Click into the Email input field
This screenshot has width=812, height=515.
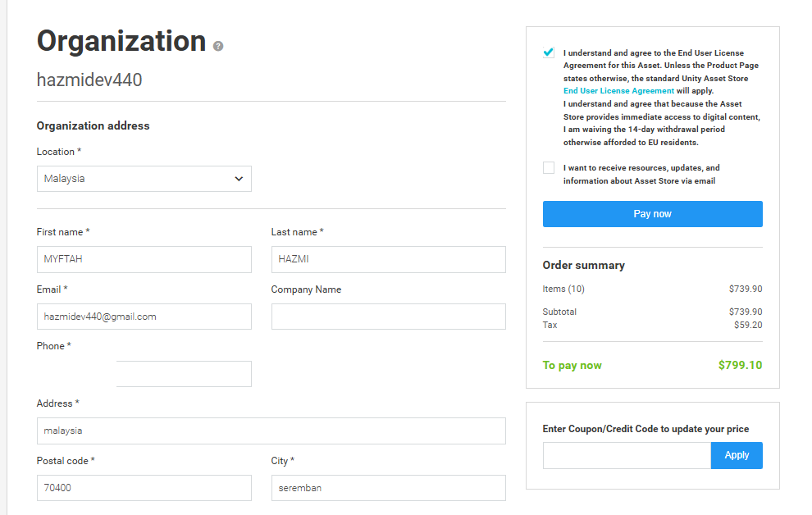coord(144,317)
